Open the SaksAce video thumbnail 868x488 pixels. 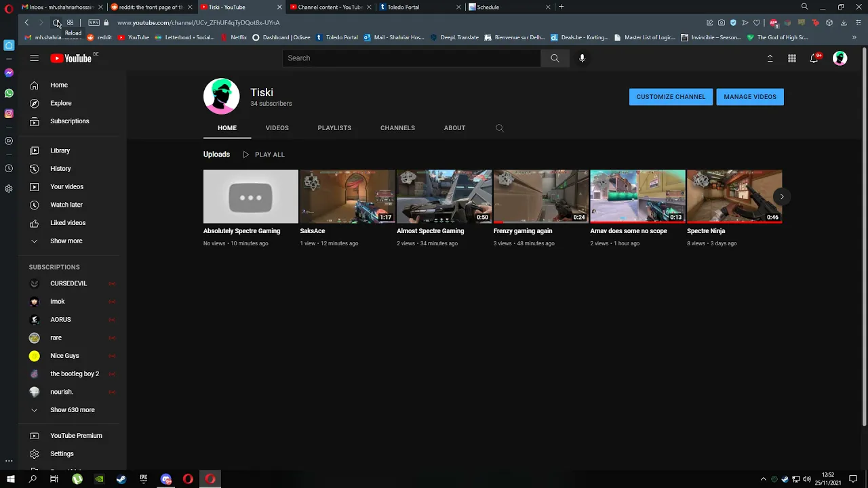click(347, 197)
